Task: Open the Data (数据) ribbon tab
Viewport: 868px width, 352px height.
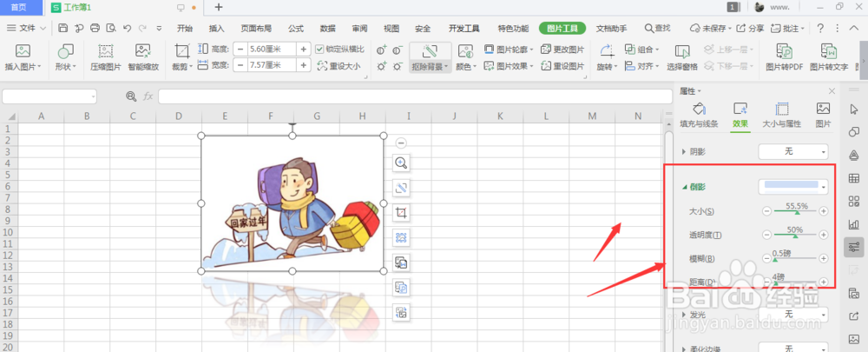Action: click(328, 29)
